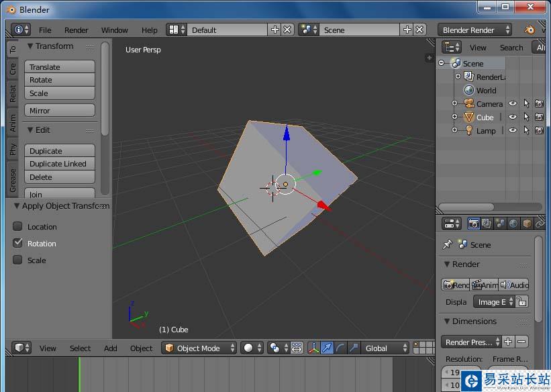Click the Camera object icon in outliner
This screenshot has height=392, width=551.
(x=468, y=103)
